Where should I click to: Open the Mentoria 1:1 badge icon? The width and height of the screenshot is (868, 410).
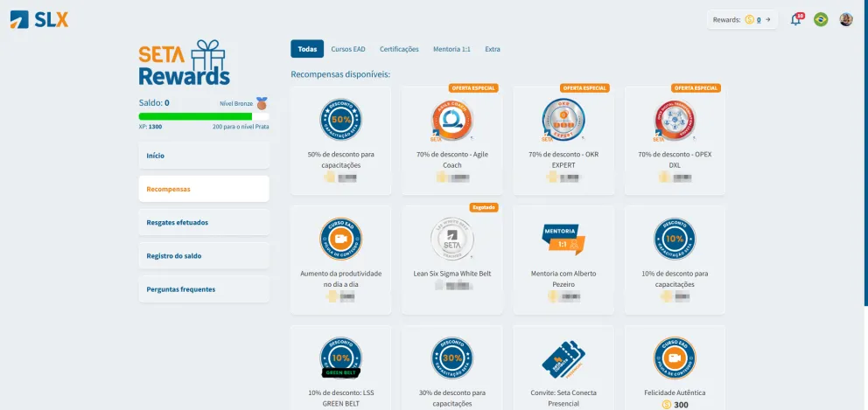pyautogui.click(x=563, y=239)
